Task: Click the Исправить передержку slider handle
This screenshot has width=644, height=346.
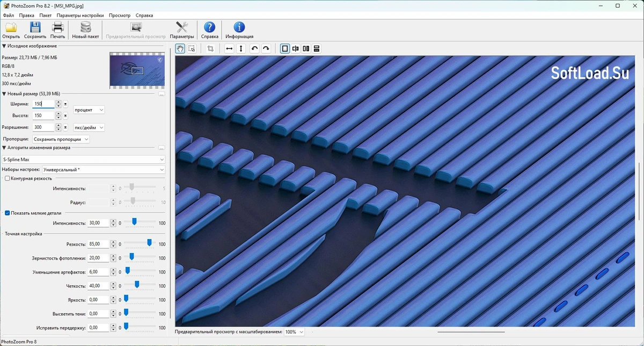Action: 126,327
